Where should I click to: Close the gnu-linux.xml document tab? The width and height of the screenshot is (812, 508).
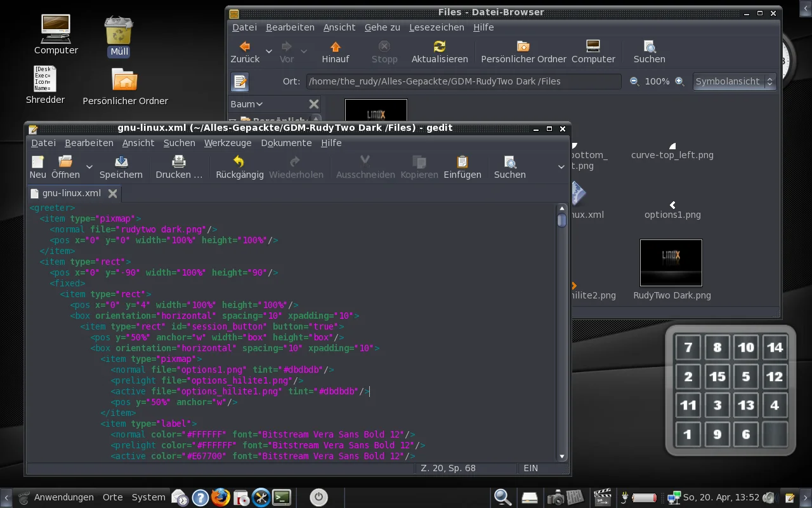coord(113,194)
